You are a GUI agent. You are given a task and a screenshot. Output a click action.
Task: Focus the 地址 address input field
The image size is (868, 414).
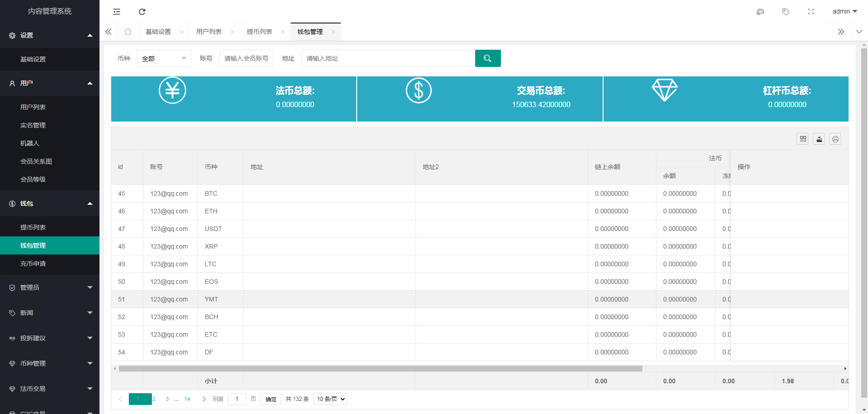point(387,58)
